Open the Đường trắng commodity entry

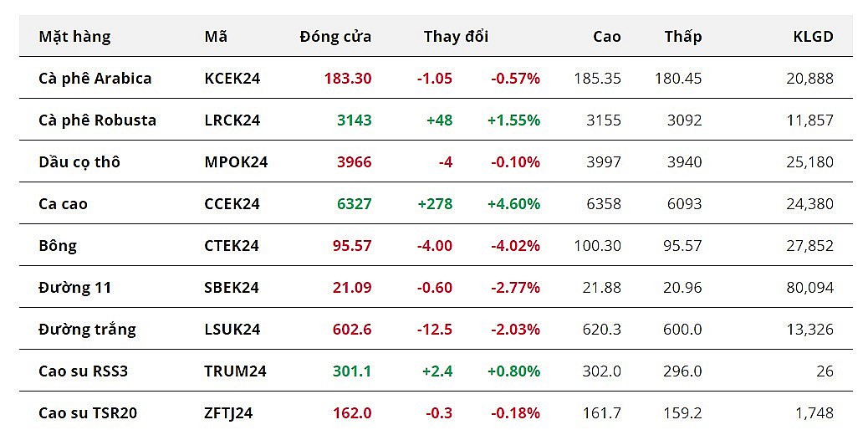coord(87,330)
